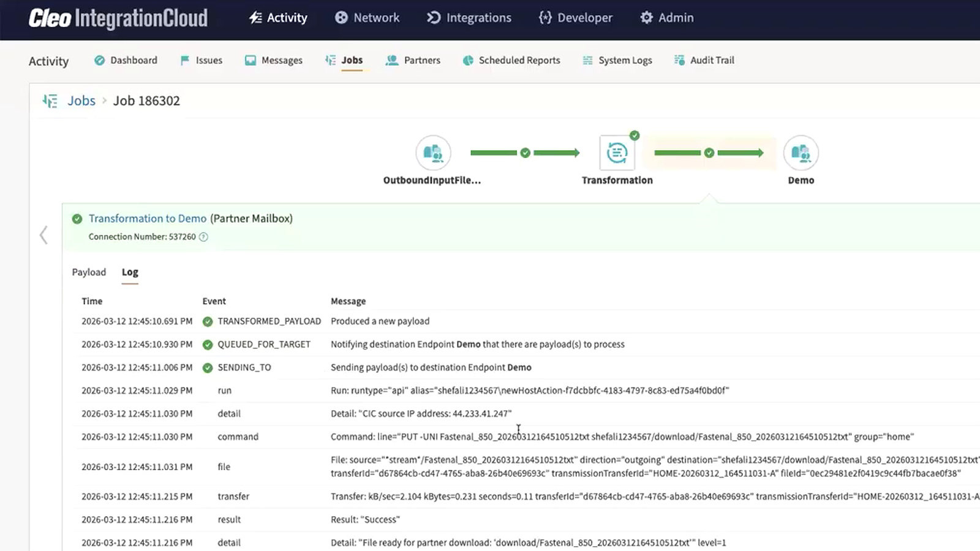Open the Transformation to Demo link
The width and height of the screenshot is (980, 551).
pos(148,219)
